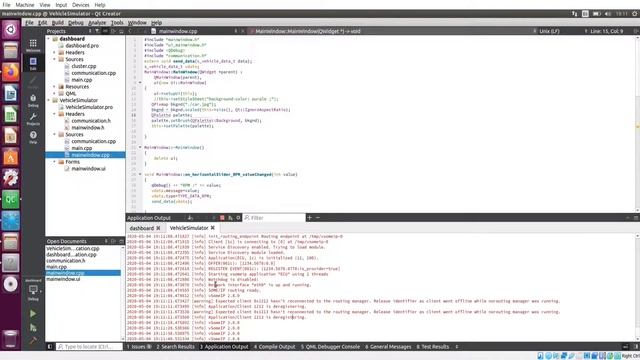The width and height of the screenshot is (640, 360).
Task: Open the Build menu
Action: point(58,23)
